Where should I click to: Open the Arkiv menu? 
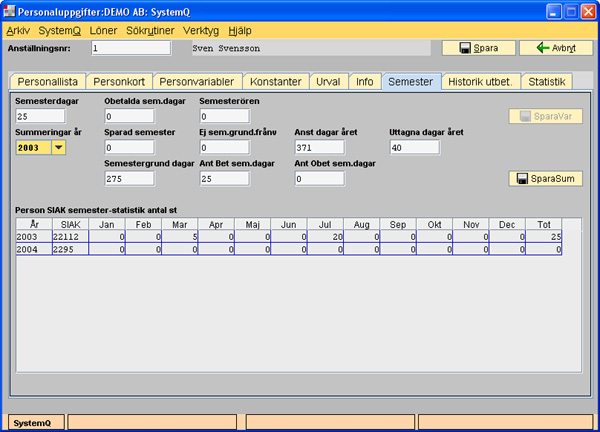[18, 30]
